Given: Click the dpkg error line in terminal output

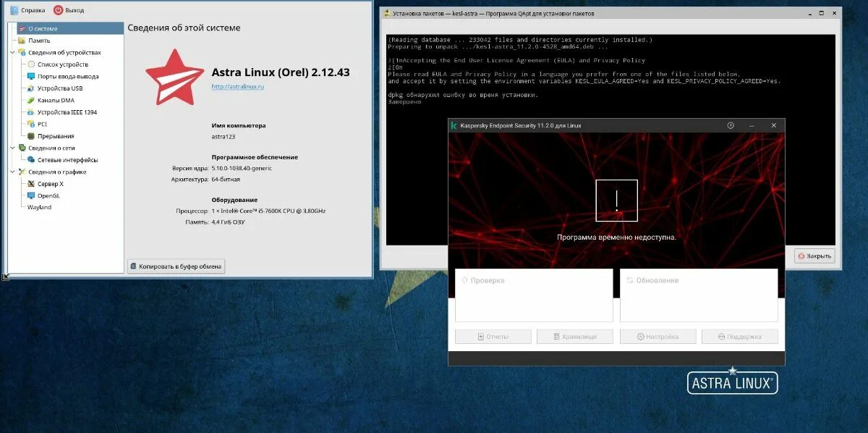Looking at the screenshot, I should [x=463, y=94].
